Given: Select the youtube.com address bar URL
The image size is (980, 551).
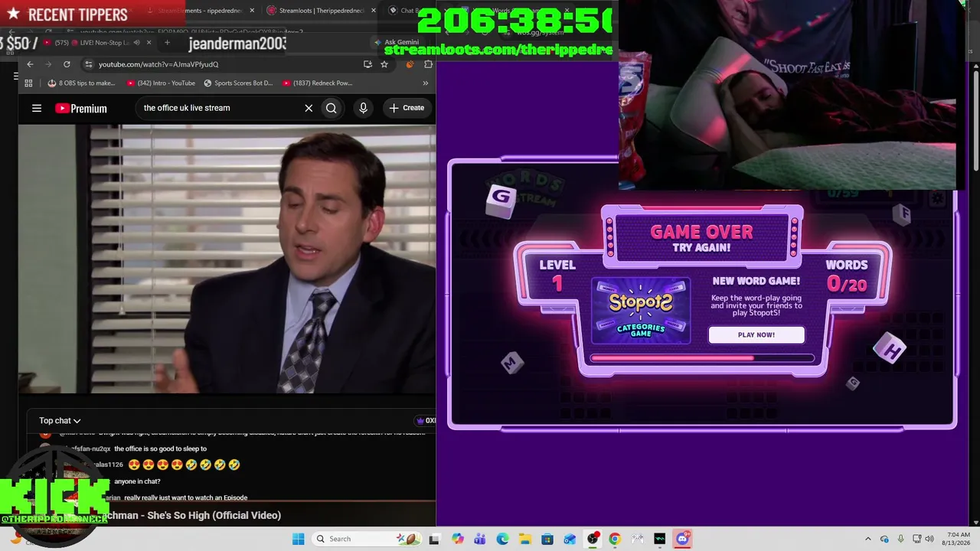Looking at the screenshot, I should click(x=158, y=64).
